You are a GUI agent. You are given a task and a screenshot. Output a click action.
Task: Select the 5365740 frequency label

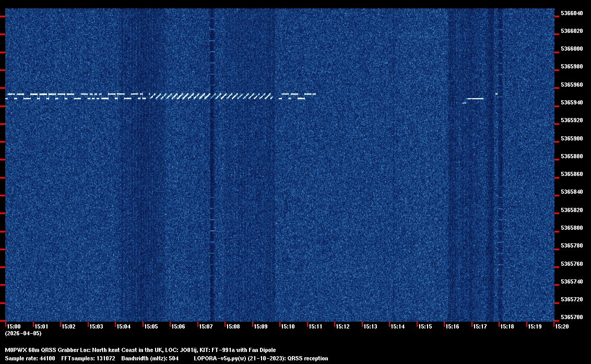pos(572,282)
